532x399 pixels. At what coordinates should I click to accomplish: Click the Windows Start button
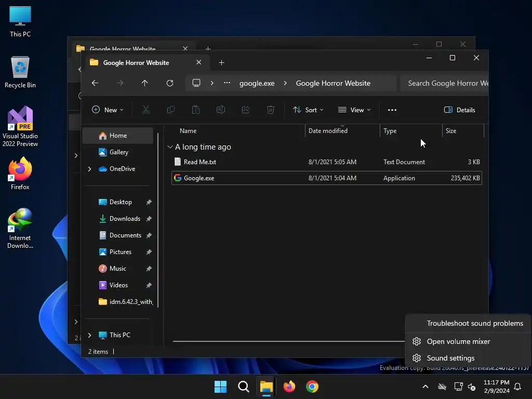tap(220, 387)
